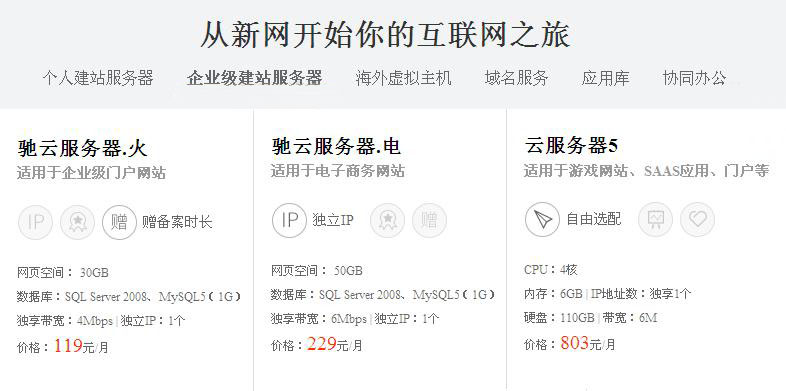Select the 企业级建站服务器 tab
Image resolution: width=786 pixels, height=391 pixels.
click(x=255, y=78)
